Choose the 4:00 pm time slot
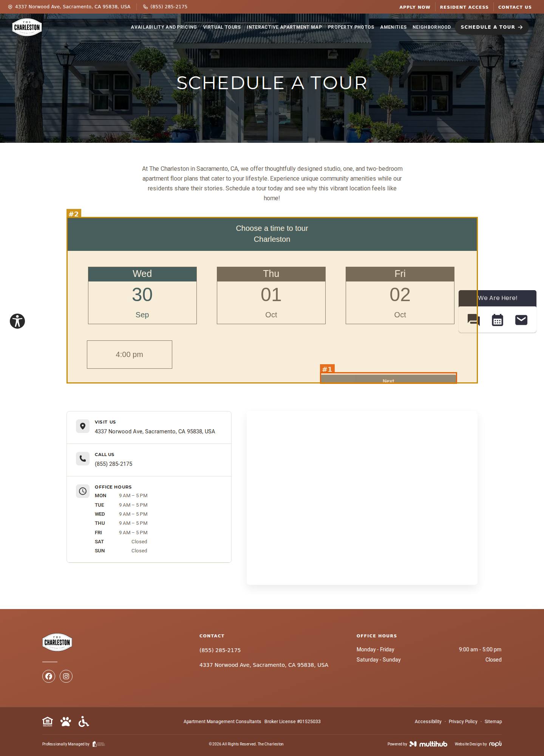Viewport: 544px width, 756px height. [130, 354]
